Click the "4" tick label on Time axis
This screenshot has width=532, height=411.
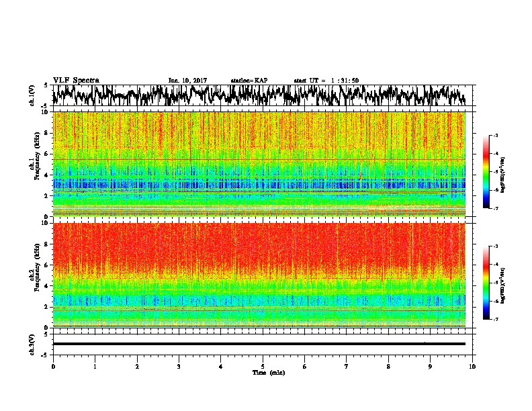pyautogui.click(x=221, y=367)
